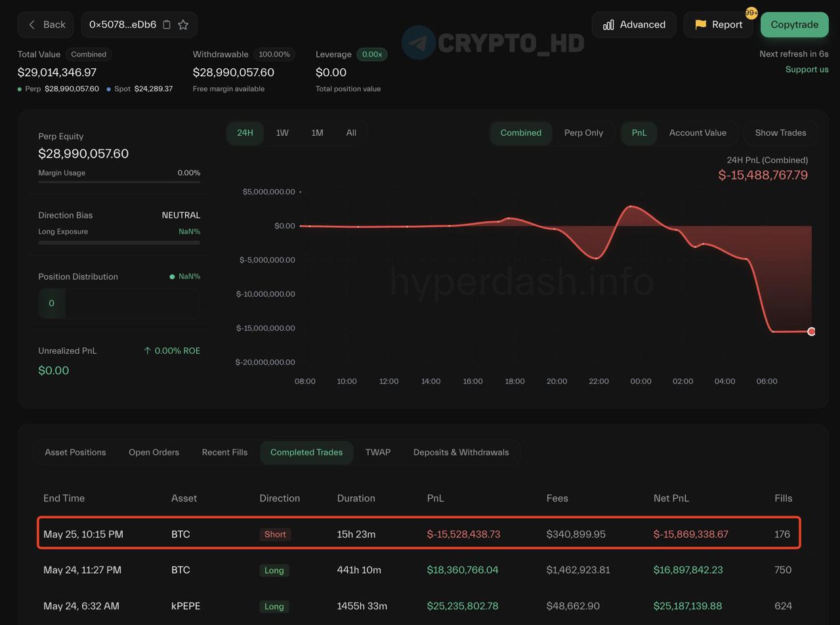Toggle chart to Perp Only
Image resolution: width=840 pixels, height=625 pixels.
point(583,133)
